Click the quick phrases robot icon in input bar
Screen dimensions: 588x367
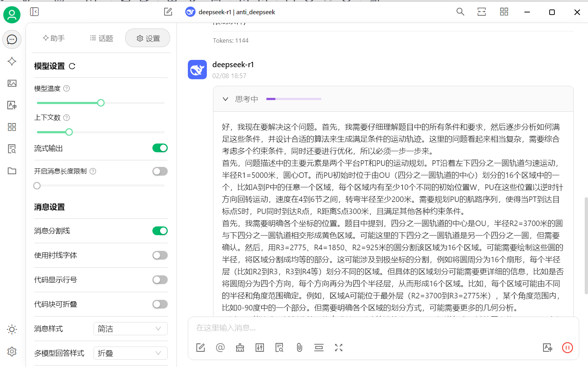point(240,348)
